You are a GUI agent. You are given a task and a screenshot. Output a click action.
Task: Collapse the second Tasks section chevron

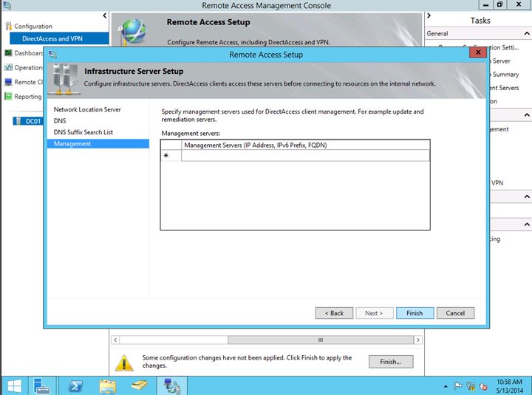pos(527,115)
